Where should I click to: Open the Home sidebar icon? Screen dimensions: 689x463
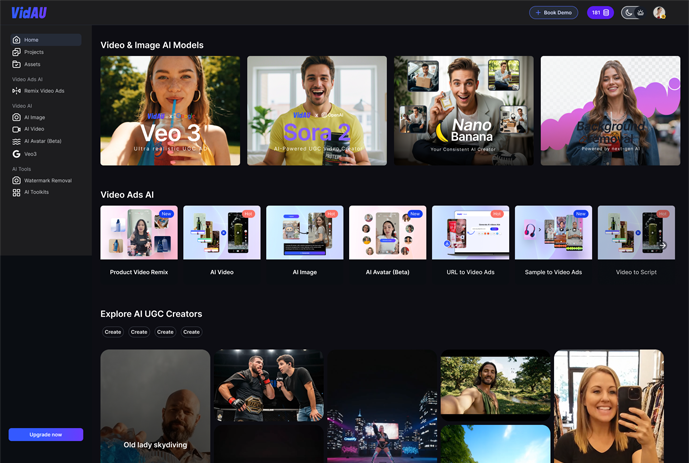[x=16, y=40]
